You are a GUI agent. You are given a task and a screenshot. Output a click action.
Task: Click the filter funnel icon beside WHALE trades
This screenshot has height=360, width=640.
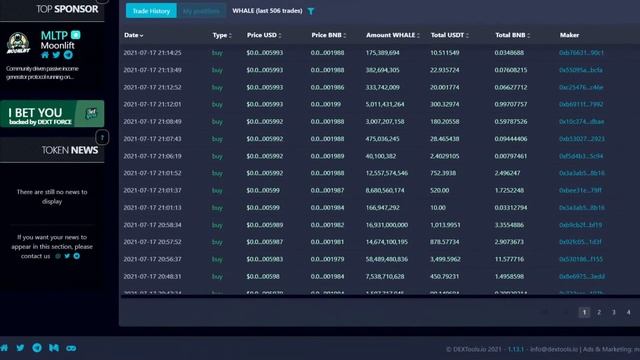click(311, 11)
